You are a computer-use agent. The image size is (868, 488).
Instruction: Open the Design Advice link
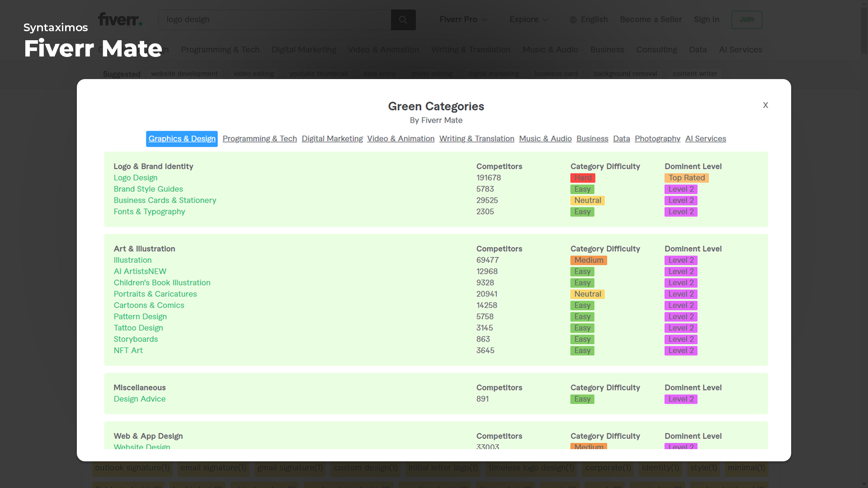(139, 399)
